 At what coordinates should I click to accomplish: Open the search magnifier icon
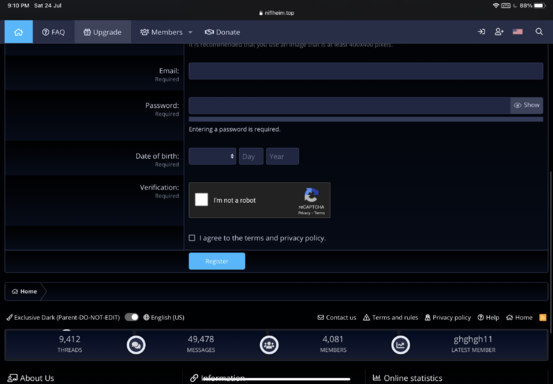click(539, 32)
